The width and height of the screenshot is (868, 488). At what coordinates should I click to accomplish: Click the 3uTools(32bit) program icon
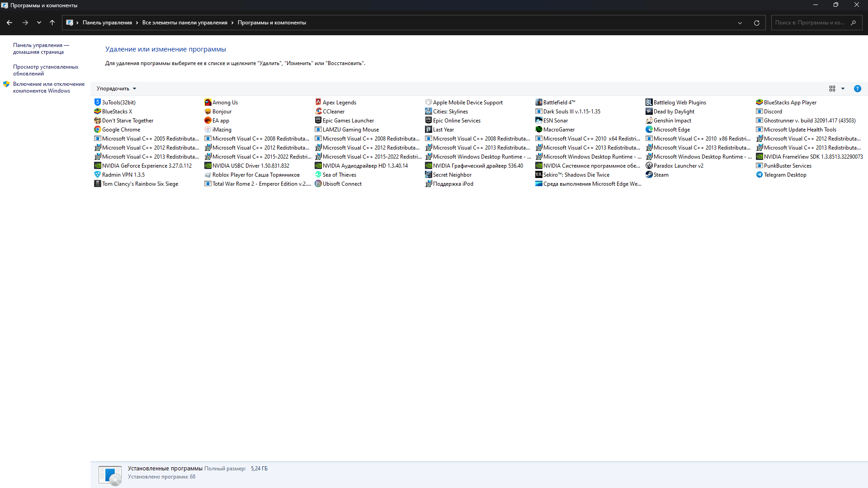[97, 102]
